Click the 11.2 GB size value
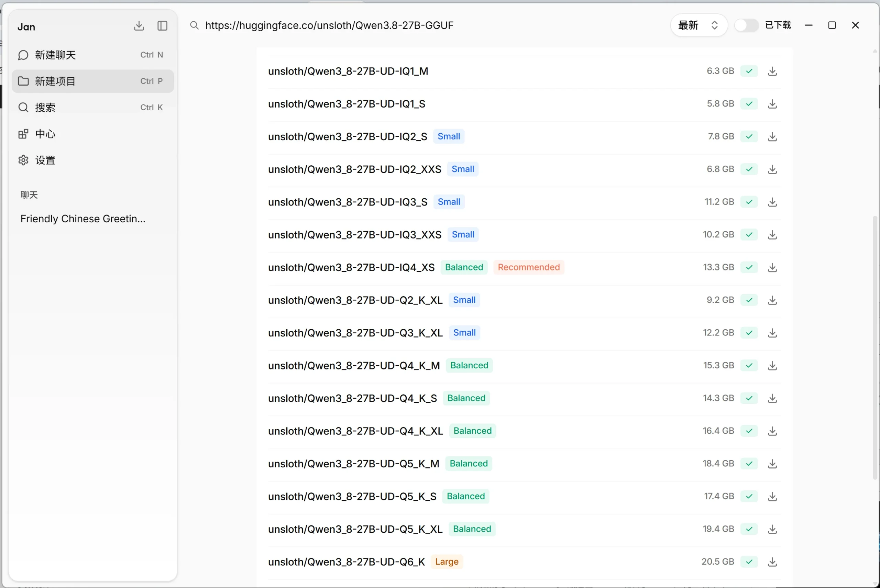Screen dimensions: 880x588 [x=719, y=202]
